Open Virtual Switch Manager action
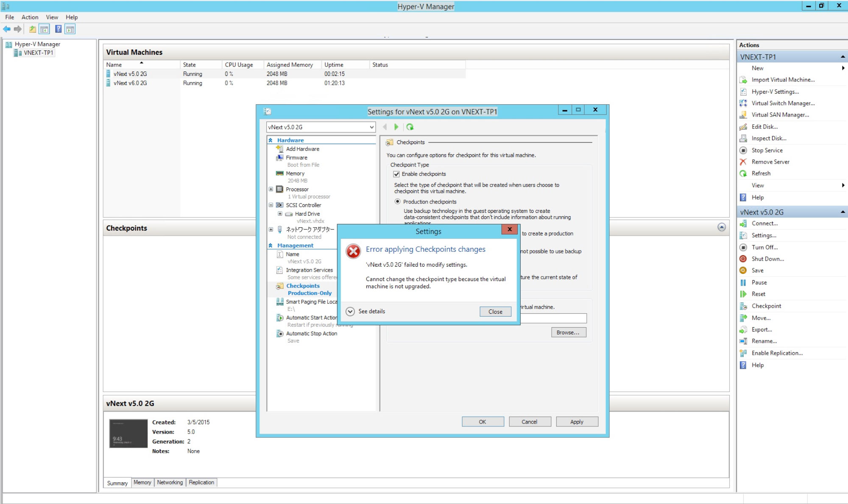 pos(783,103)
